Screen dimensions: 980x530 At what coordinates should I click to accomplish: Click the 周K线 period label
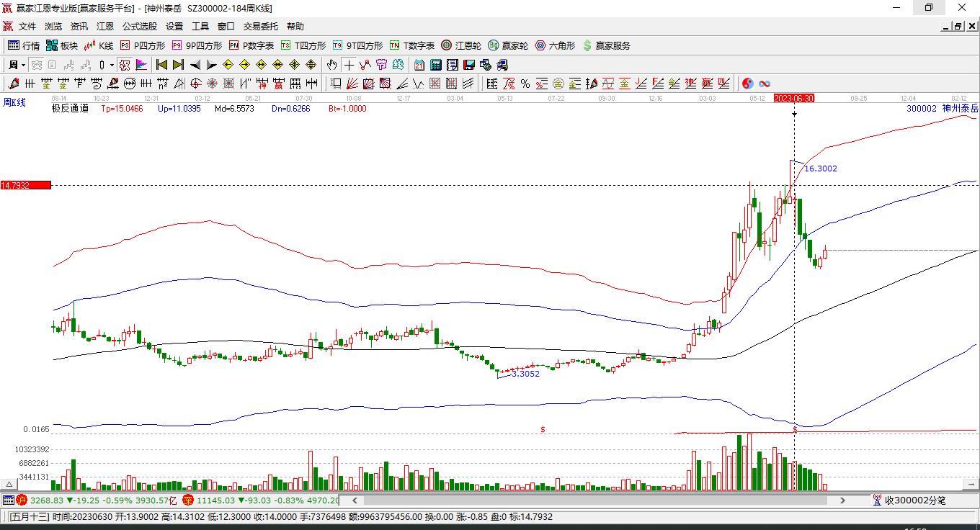pyautogui.click(x=14, y=103)
